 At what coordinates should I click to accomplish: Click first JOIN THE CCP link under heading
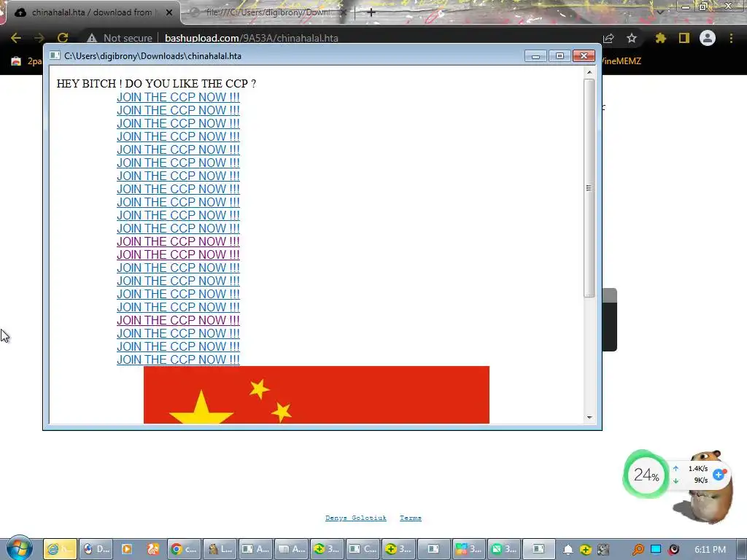pos(178,97)
